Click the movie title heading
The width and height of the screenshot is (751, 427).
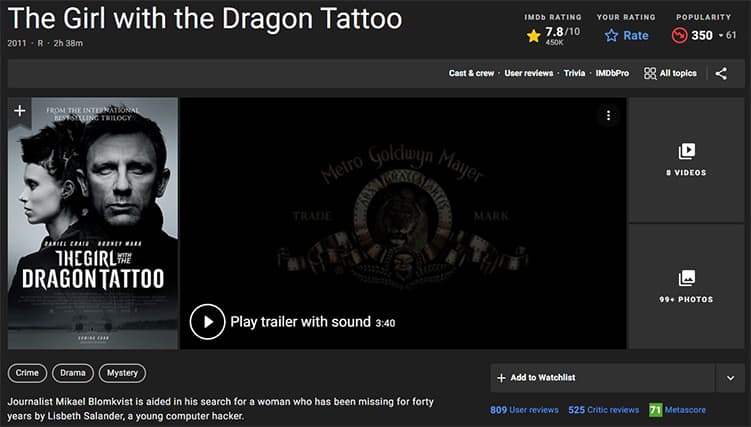(x=205, y=18)
